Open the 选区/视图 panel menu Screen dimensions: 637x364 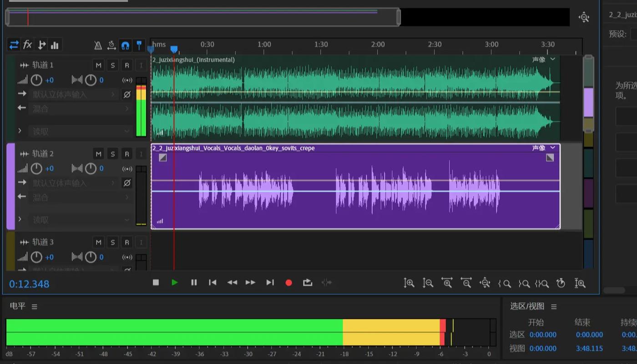[554, 307]
